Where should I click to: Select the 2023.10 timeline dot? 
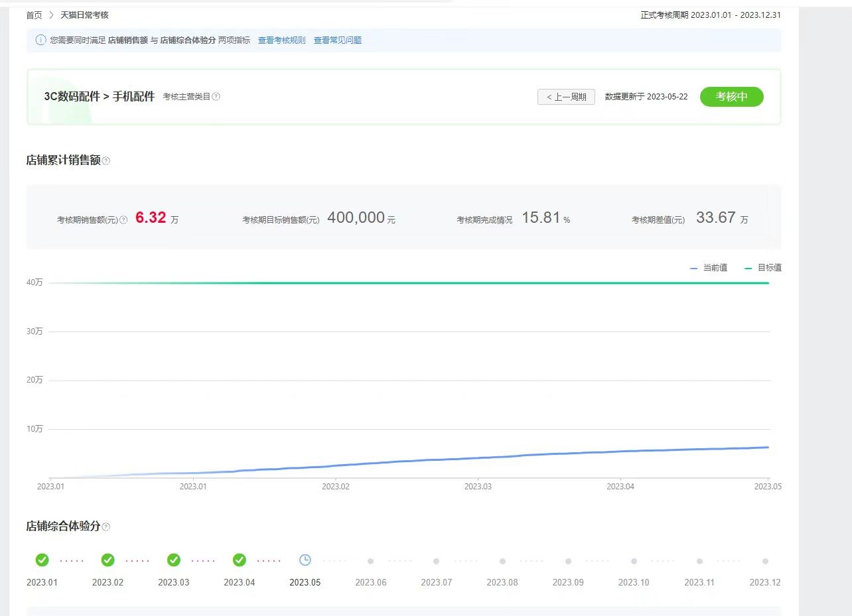(634, 561)
